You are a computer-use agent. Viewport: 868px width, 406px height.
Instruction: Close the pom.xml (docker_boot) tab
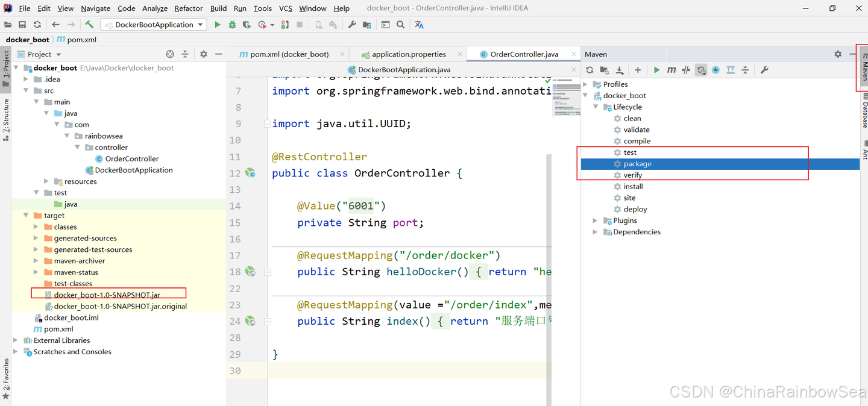coord(342,54)
